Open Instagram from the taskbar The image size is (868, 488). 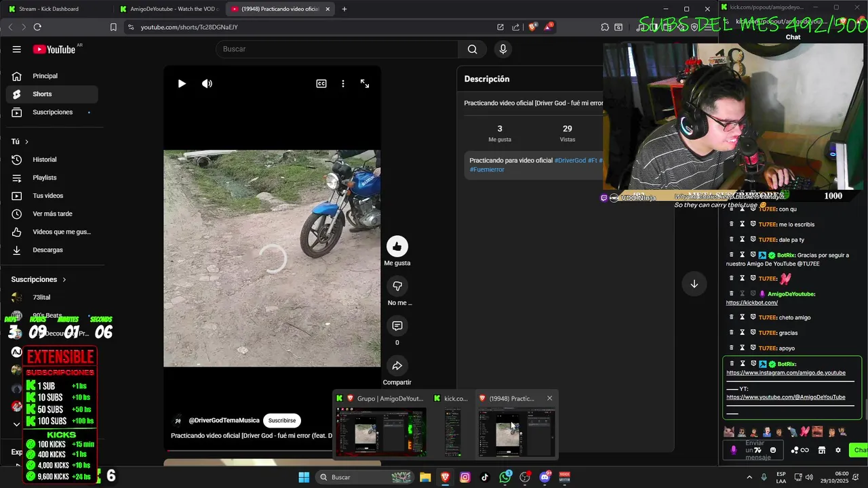click(465, 477)
